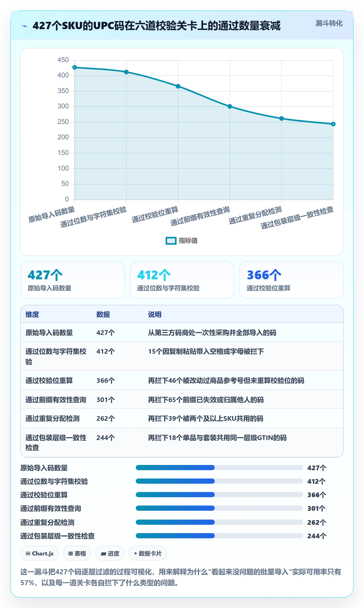Click the 维度 column header

32,314
